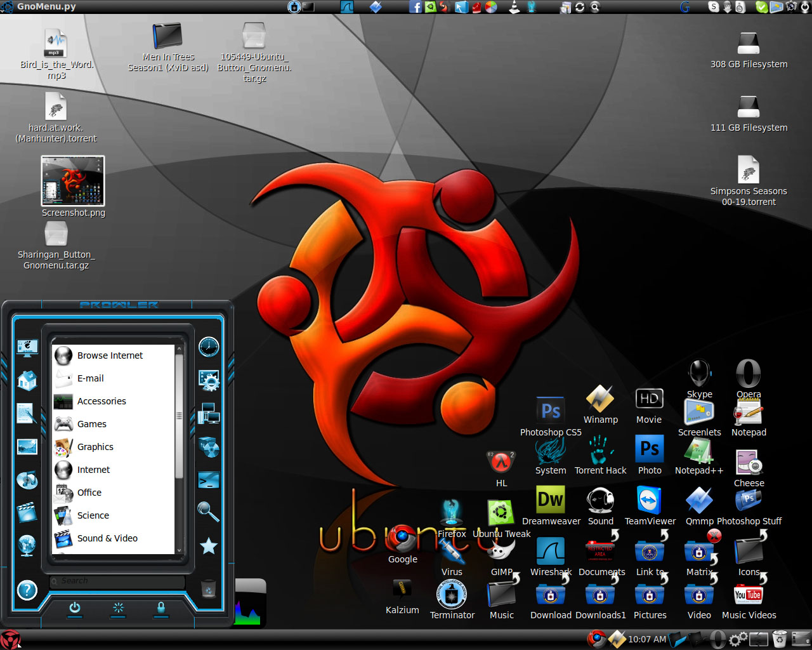Open the Sharingan menu button in bottom panel
This screenshot has height=650, width=812.
(10, 639)
